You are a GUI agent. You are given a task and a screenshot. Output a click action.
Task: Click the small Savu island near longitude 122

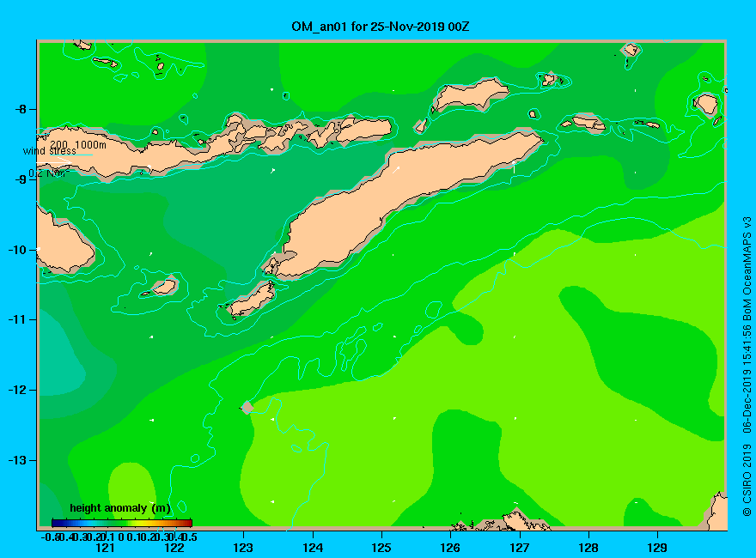165,287
